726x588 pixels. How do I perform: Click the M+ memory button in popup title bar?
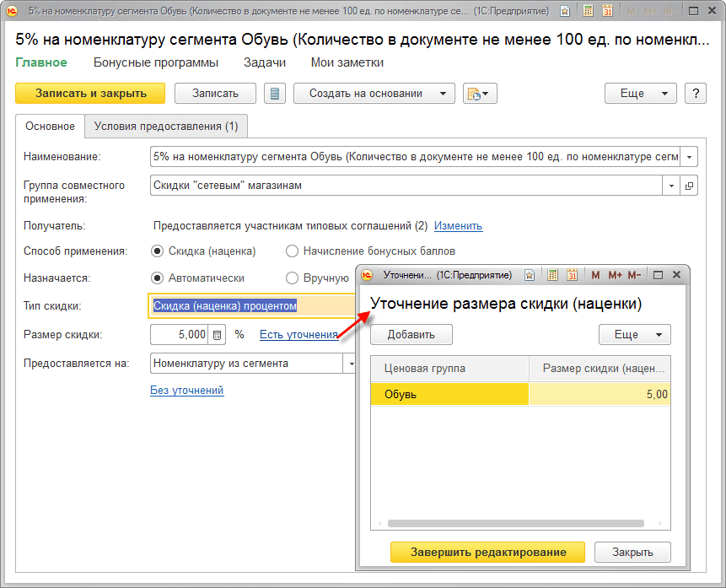click(x=615, y=275)
